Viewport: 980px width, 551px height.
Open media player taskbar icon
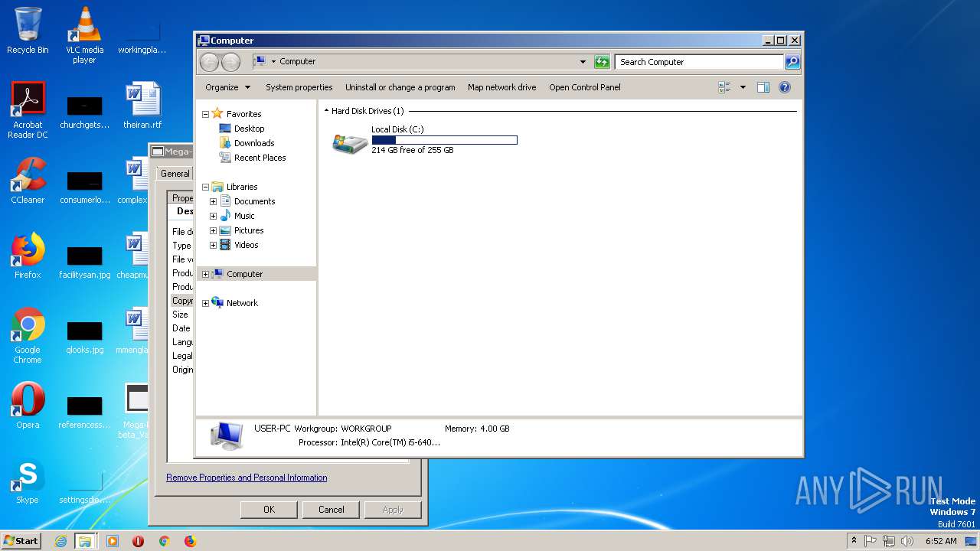click(112, 541)
